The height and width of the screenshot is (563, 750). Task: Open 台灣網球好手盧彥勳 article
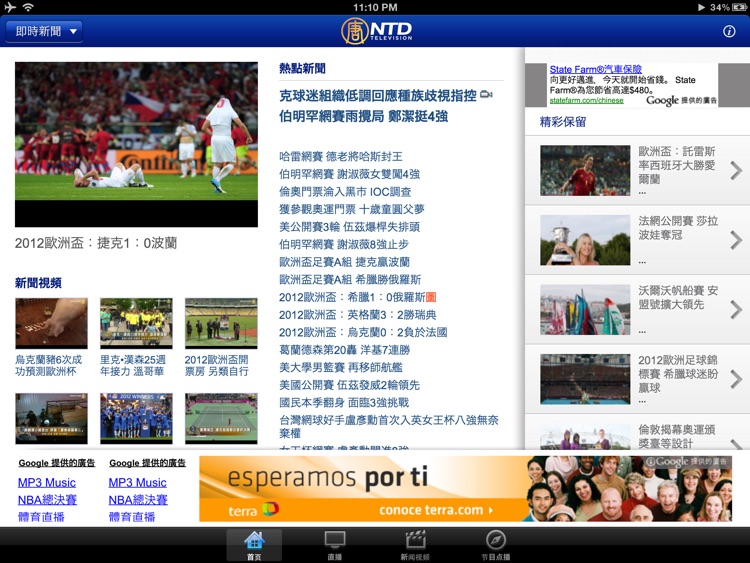(389, 427)
